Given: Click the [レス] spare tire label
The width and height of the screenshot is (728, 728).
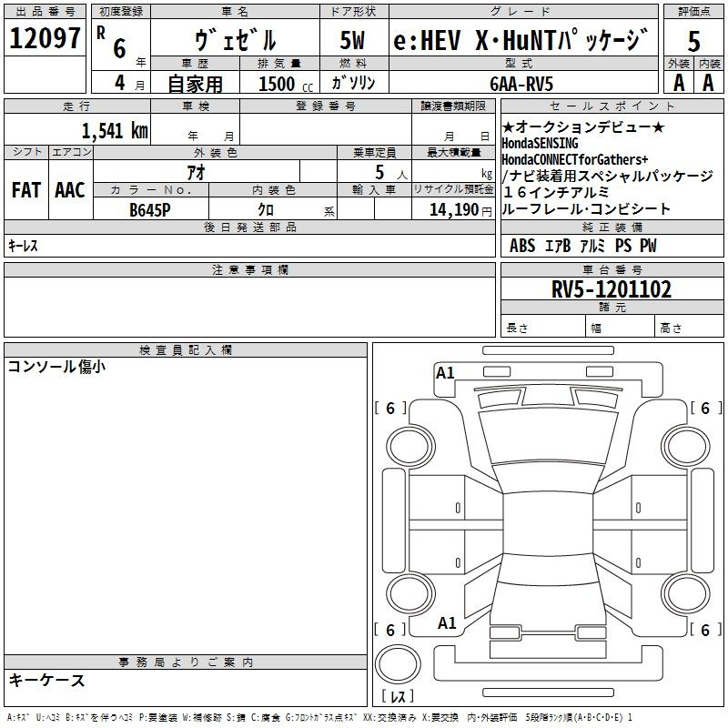Looking at the screenshot, I should [x=398, y=696].
